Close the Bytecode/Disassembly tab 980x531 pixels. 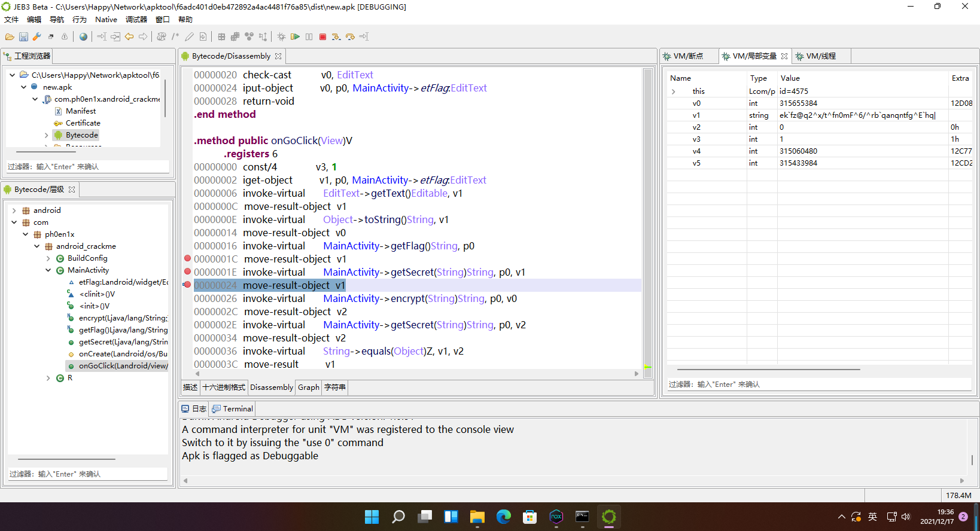click(278, 56)
